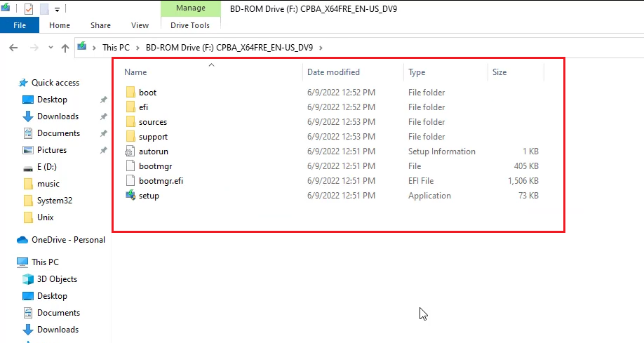
Task: Select the Manage contextual tab
Action: (x=191, y=8)
